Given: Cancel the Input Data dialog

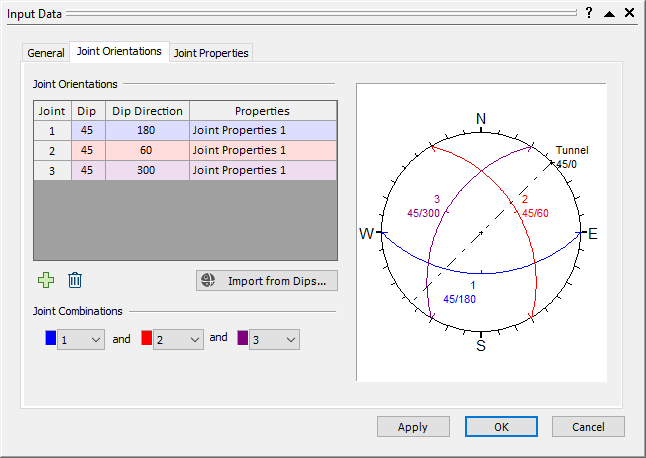Looking at the screenshot, I should pyautogui.click(x=588, y=427).
